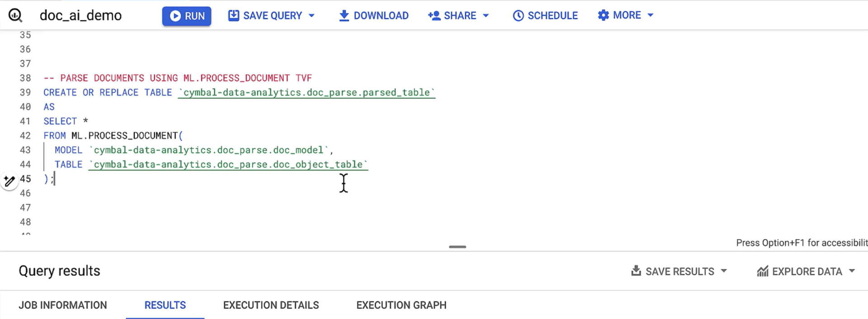
Task: Switch to the JOB INFORMATION tab
Action: (63, 305)
